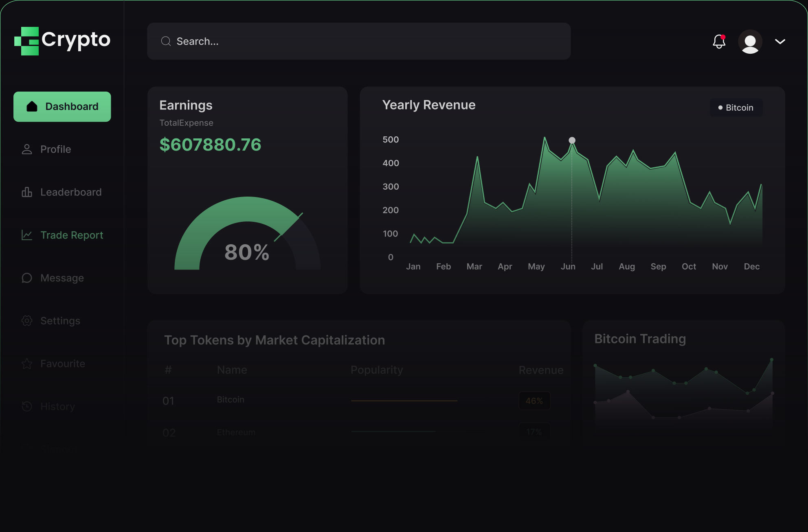Viewport: 808px width, 532px height.
Task: Click the user avatar icon
Action: tap(750, 42)
